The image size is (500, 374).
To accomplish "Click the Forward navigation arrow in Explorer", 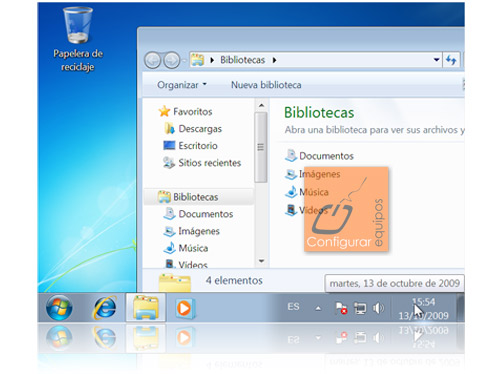I will click(x=172, y=60).
